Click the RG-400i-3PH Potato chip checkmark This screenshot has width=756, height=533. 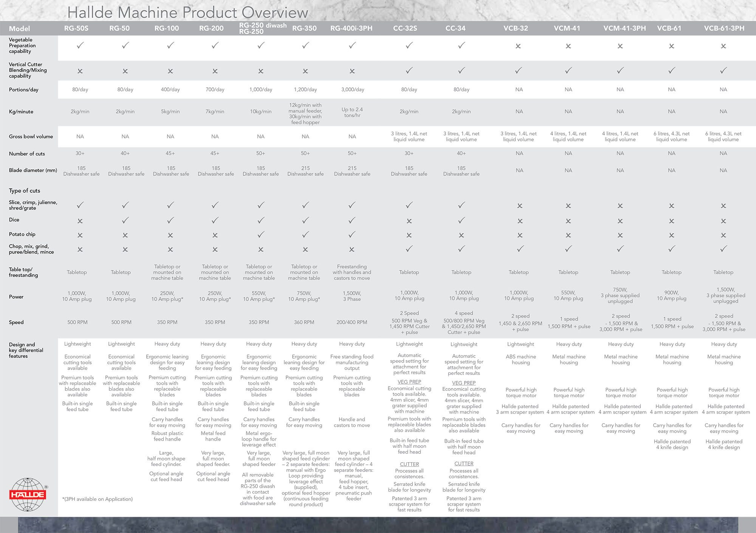[x=352, y=235]
